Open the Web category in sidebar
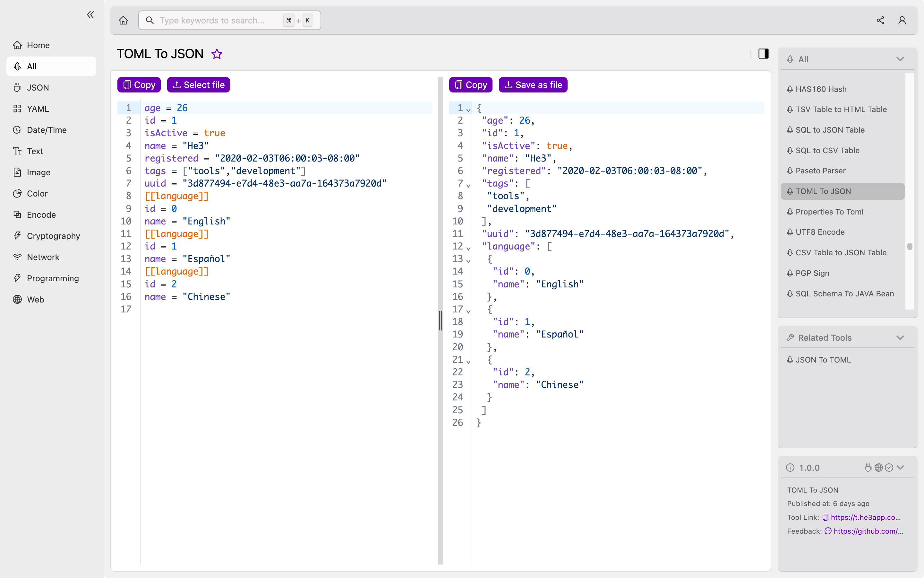 coord(51,300)
